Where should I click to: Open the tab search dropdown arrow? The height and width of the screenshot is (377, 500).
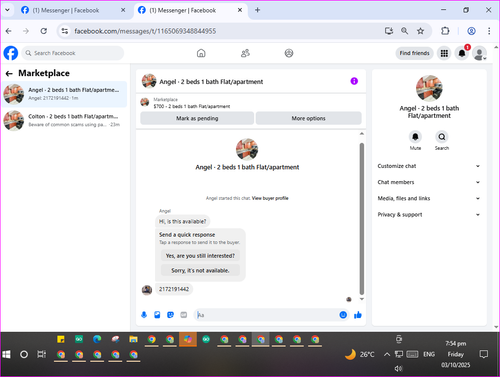[7, 10]
